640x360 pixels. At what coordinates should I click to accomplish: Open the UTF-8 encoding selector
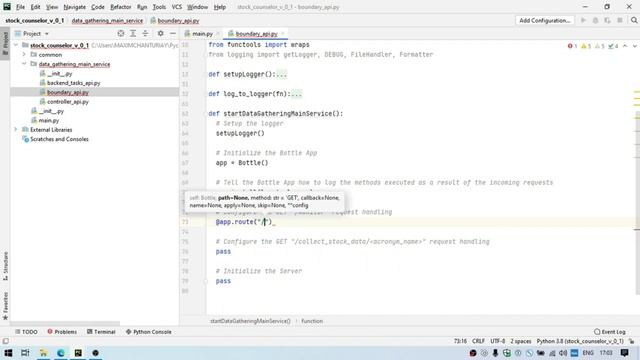(x=498, y=341)
